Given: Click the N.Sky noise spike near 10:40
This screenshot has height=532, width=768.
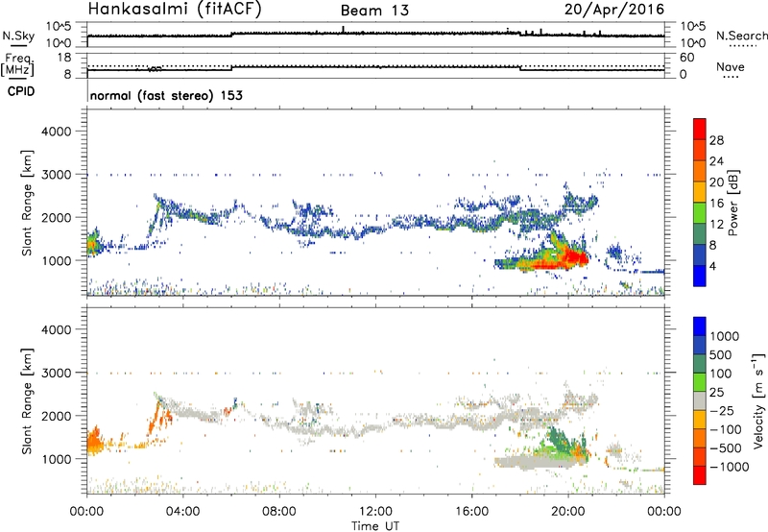Looking at the screenshot, I should click(343, 30).
